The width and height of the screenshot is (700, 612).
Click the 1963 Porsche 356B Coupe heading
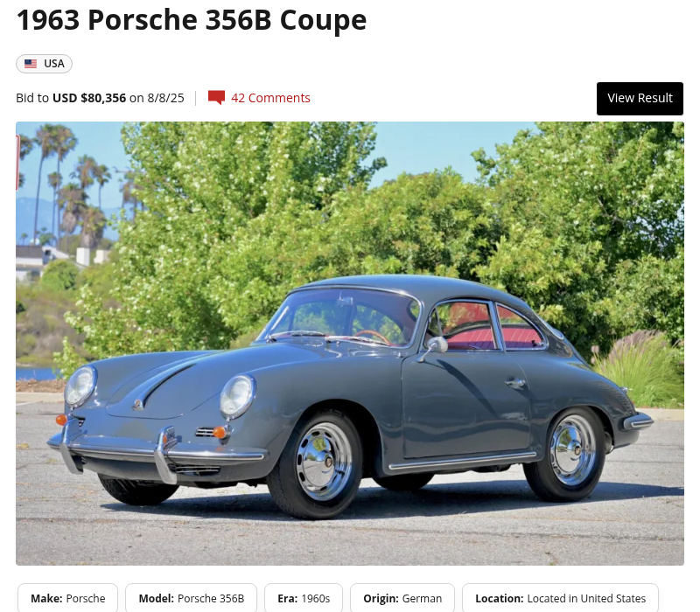[192, 19]
